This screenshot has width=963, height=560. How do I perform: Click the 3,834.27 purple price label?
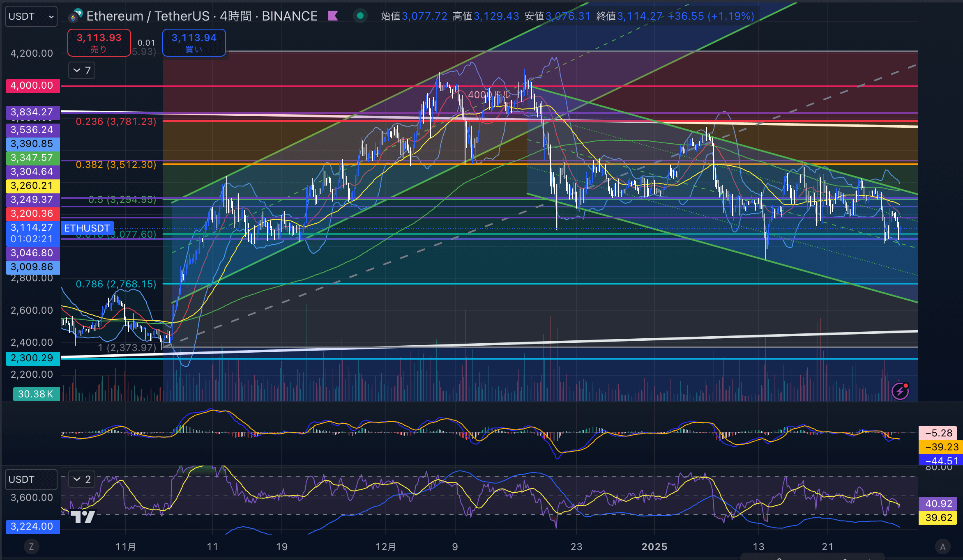(x=32, y=112)
